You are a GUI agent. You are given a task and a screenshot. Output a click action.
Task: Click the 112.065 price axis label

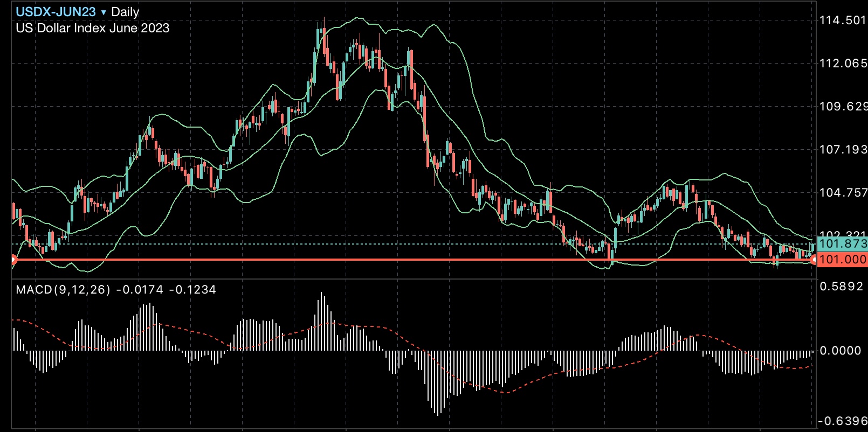pyautogui.click(x=843, y=64)
